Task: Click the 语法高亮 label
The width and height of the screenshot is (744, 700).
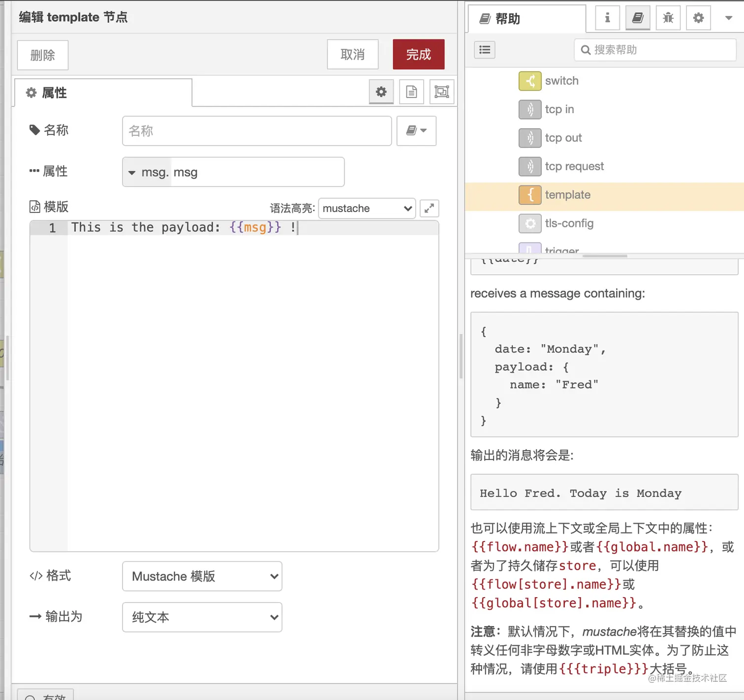Action: [x=292, y=208]
